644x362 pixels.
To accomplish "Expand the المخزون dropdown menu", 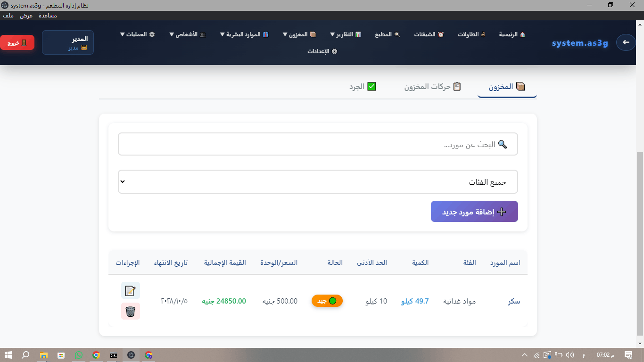I will pos(300,34).
